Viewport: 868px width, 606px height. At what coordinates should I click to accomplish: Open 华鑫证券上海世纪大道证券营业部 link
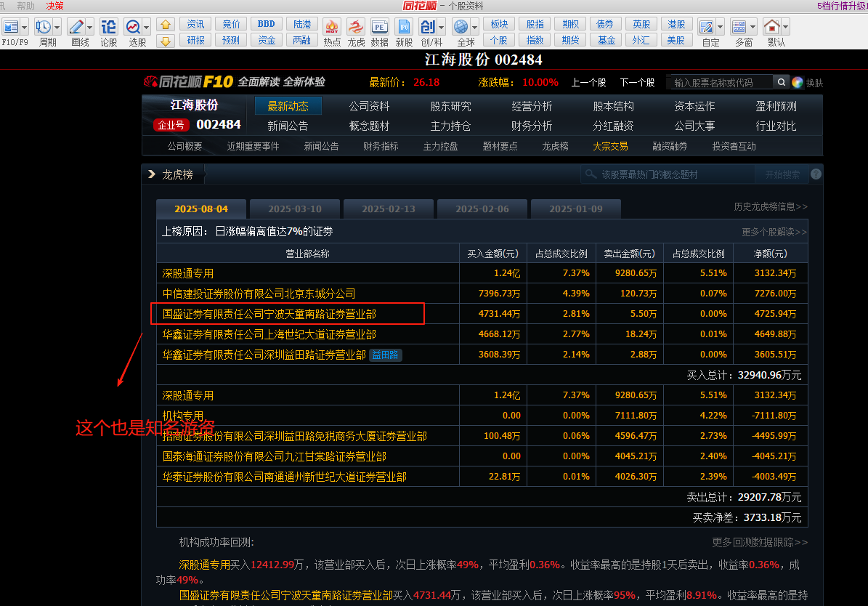(269, 334)
